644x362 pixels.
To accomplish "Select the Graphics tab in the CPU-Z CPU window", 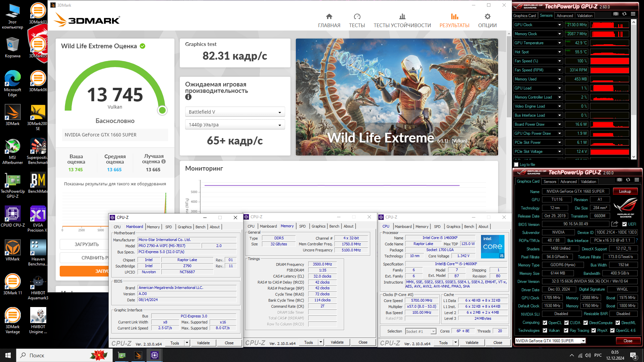I will [x=453, y=227].
